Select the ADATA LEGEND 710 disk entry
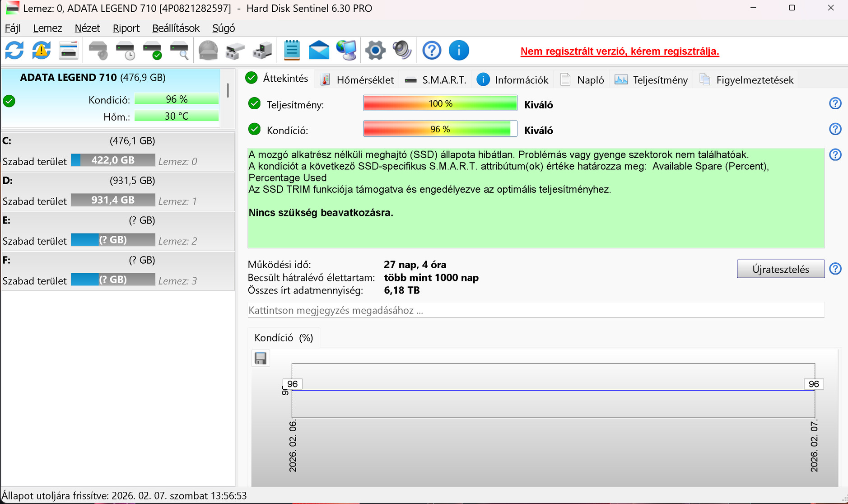 pyautogui.click(x=111, y=98)
